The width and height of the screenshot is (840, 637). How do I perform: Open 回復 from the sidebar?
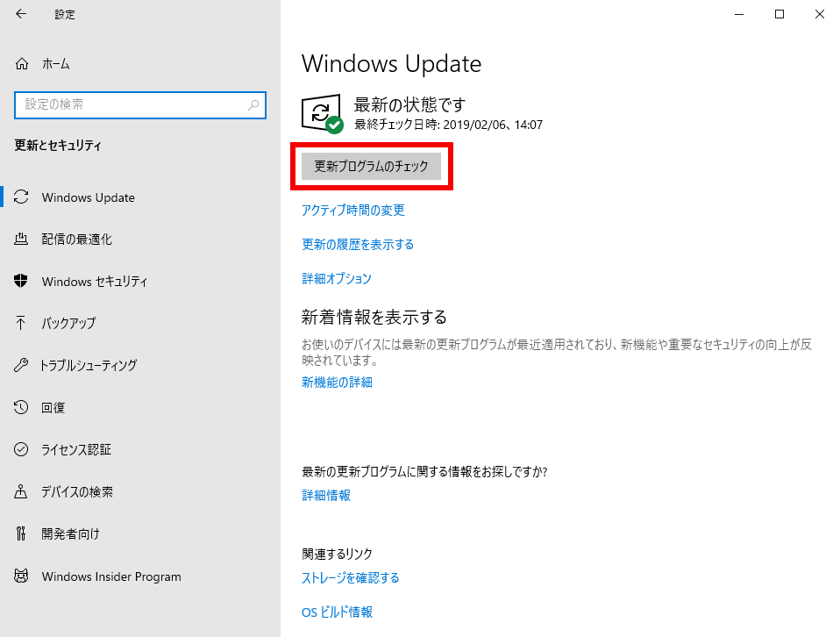click(x=53, y=408)
